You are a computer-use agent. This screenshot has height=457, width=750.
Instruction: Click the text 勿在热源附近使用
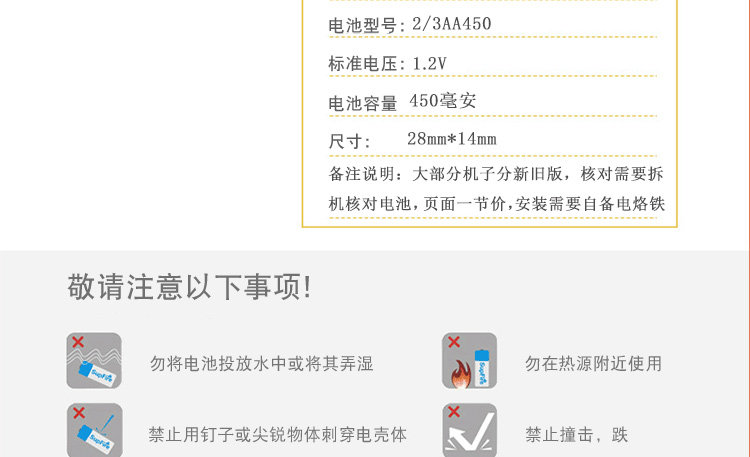tap(593, 364)
